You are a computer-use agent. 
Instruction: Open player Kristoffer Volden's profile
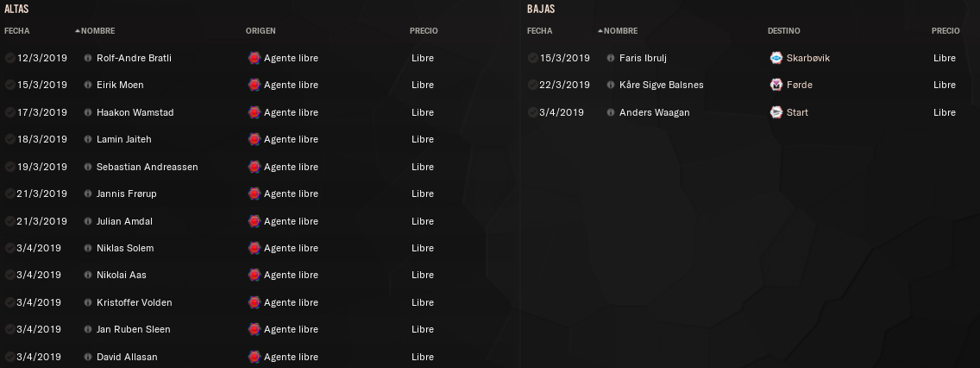coord(135,302)
